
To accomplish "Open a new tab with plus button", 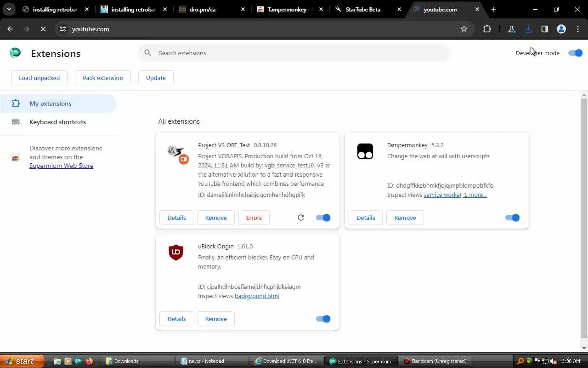I will coord(494,9).
